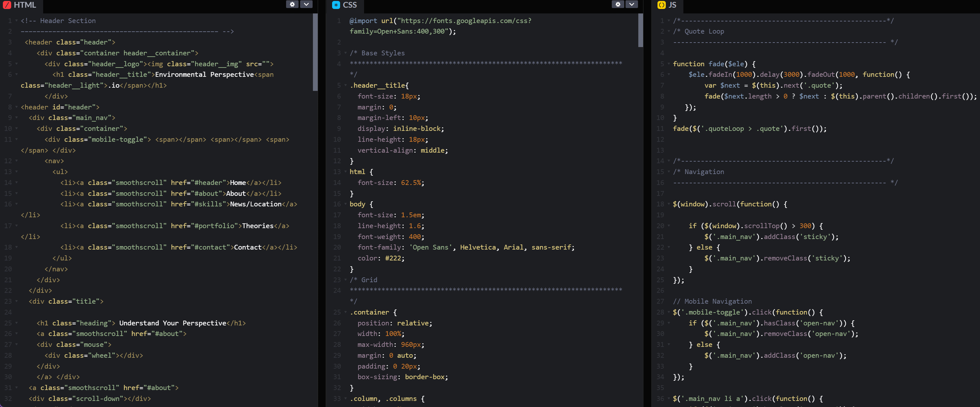
Task: Click the yellow JS parentheses icon
Action: point(662,5)
